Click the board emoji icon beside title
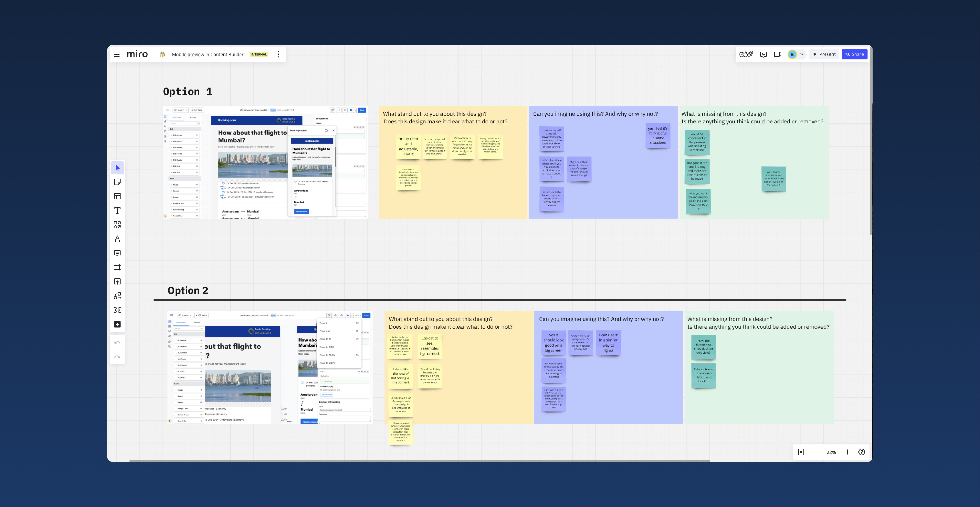Screen dimensions: 980x507 [x=162, y=54]
